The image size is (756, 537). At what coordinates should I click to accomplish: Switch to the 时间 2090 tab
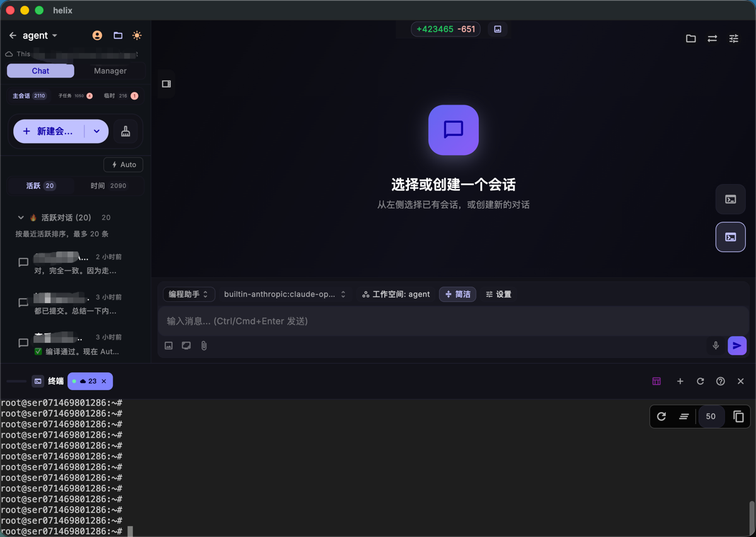tap(108, 186)
